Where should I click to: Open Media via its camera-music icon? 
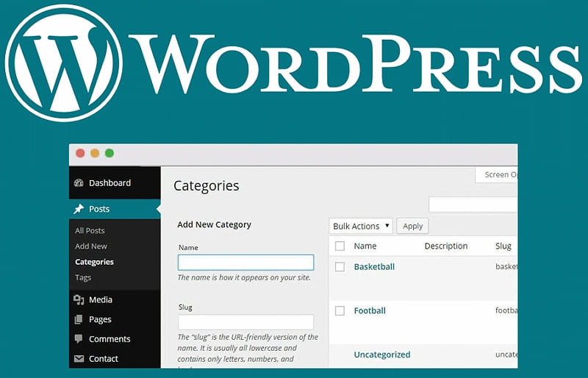tap(79, 299)
